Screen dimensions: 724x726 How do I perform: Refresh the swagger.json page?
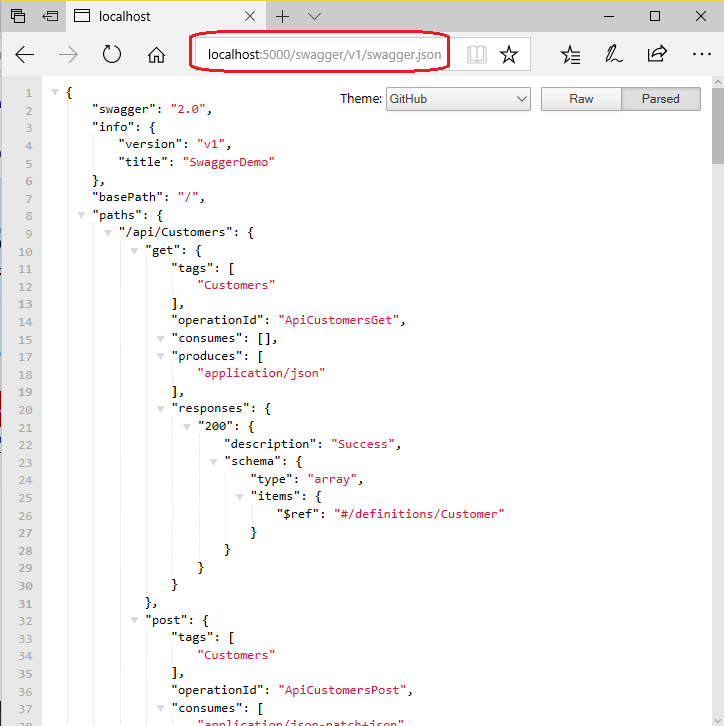[x=112, y=55]
